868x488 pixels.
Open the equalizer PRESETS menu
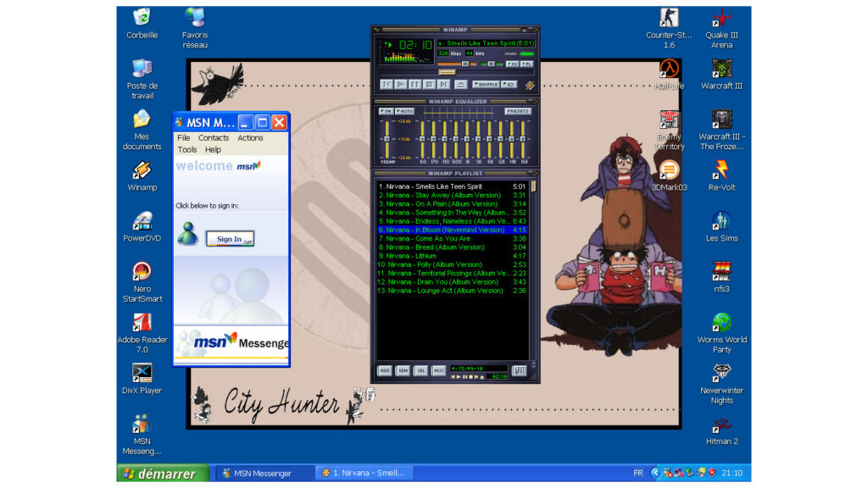[x=518, y=112]
